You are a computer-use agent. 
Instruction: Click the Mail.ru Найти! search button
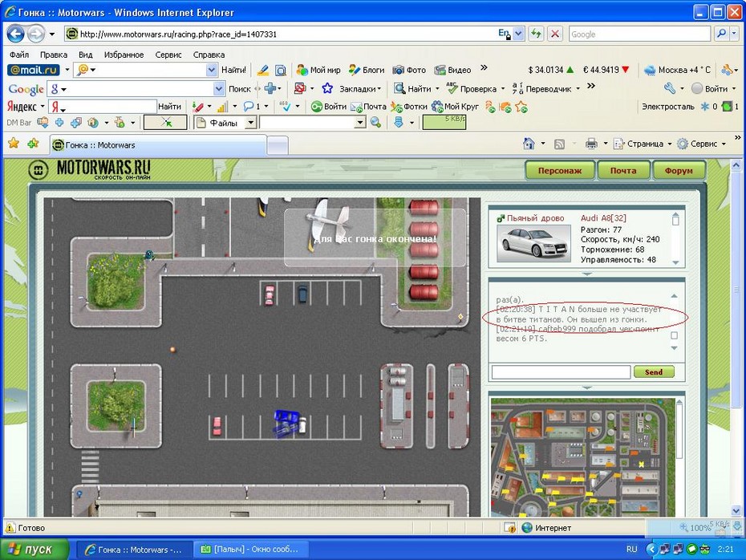233,70
